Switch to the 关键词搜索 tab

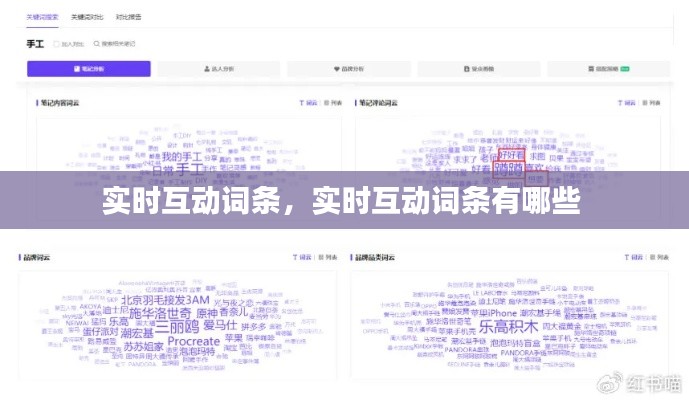click(41, 18)
